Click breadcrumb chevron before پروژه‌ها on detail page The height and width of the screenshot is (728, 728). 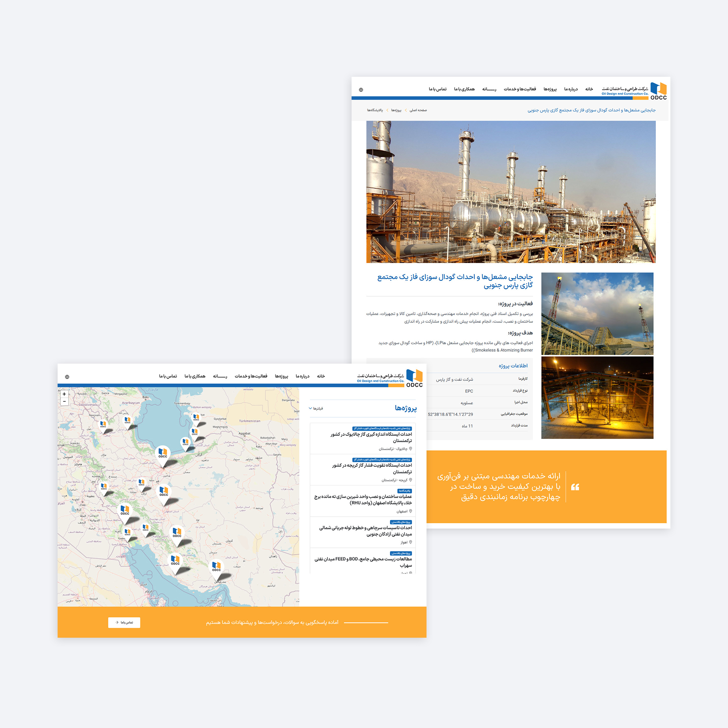[406, 111]
